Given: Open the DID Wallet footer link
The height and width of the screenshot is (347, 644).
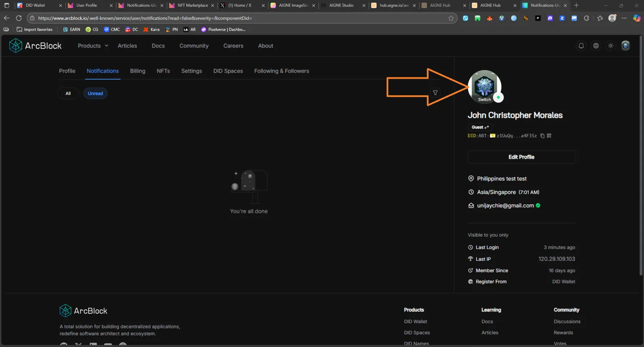Looking at the screenshot, I should click(x=415, y=322).
